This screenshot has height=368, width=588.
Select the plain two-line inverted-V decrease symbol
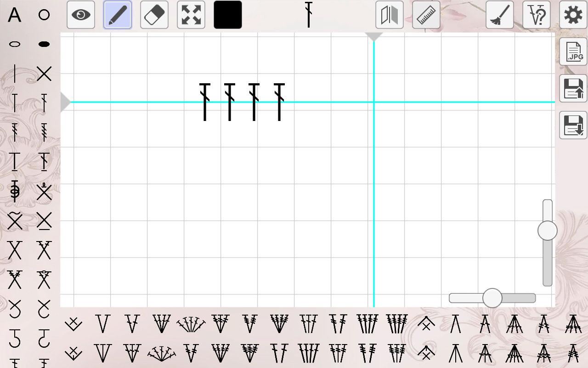[x=456, y=324]
